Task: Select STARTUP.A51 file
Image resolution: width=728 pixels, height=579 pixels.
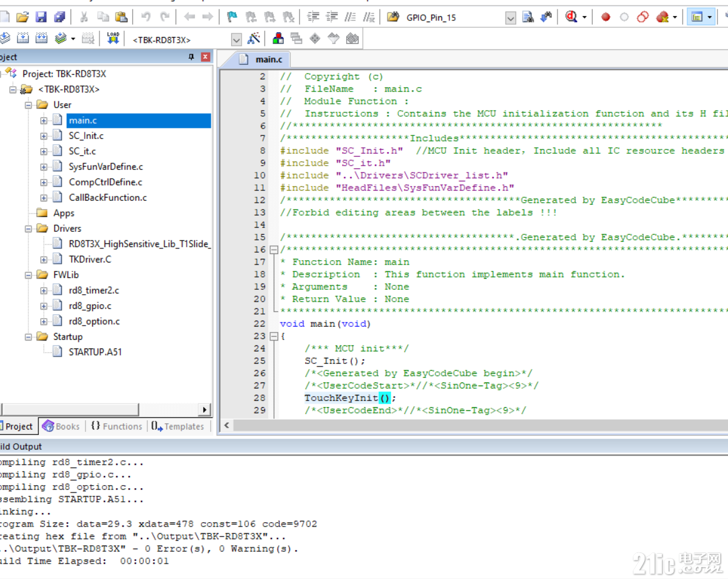Action: click(95, 352)
